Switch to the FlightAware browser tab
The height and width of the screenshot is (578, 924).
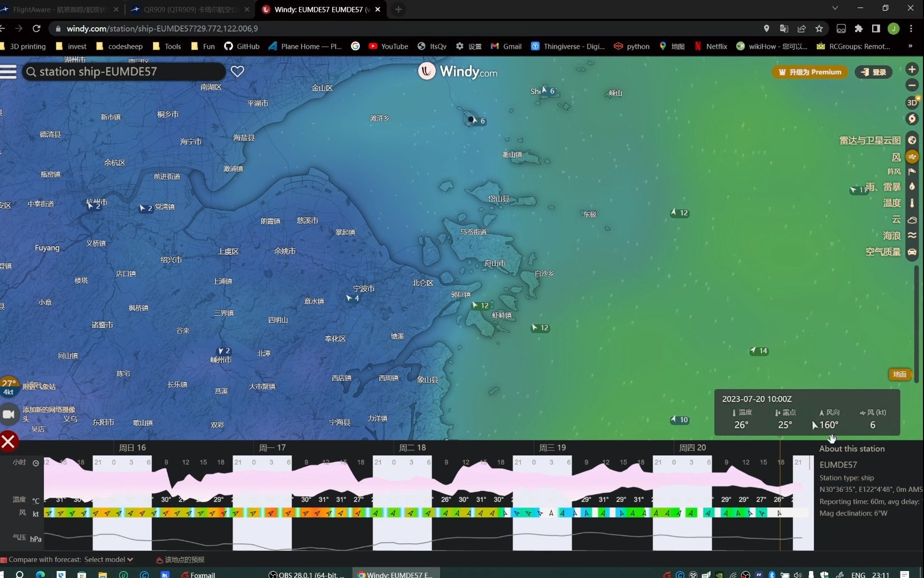[x=60, y=10]
